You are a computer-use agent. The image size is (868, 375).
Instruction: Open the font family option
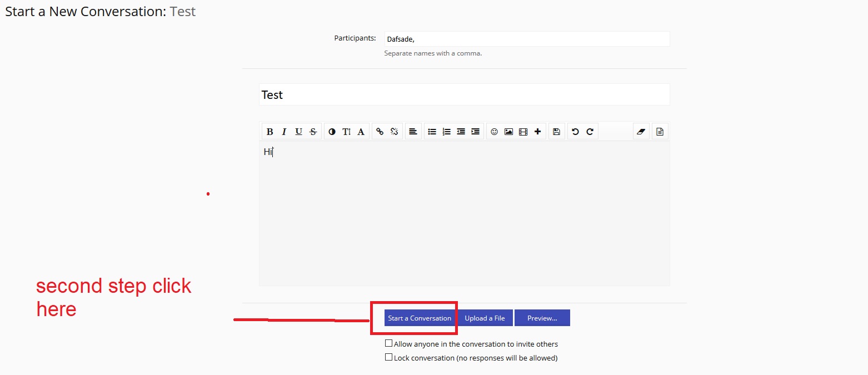(x=361, y=132)
